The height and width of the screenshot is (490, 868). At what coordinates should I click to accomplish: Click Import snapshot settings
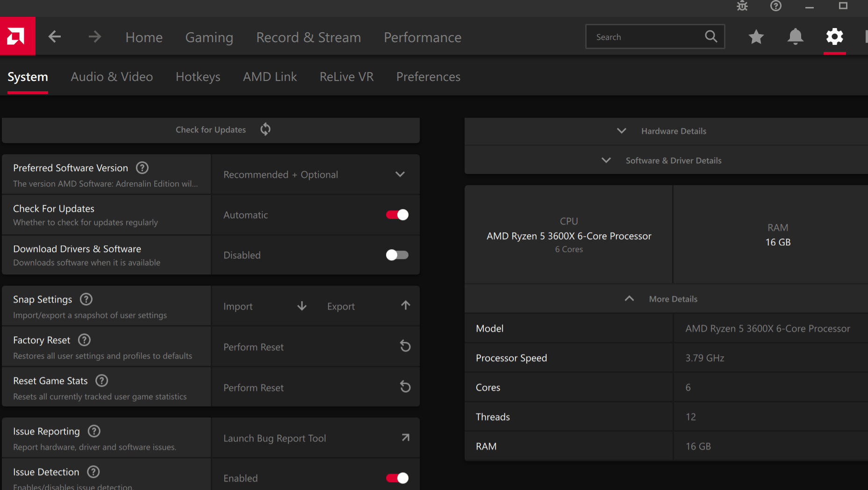point(238,306)
